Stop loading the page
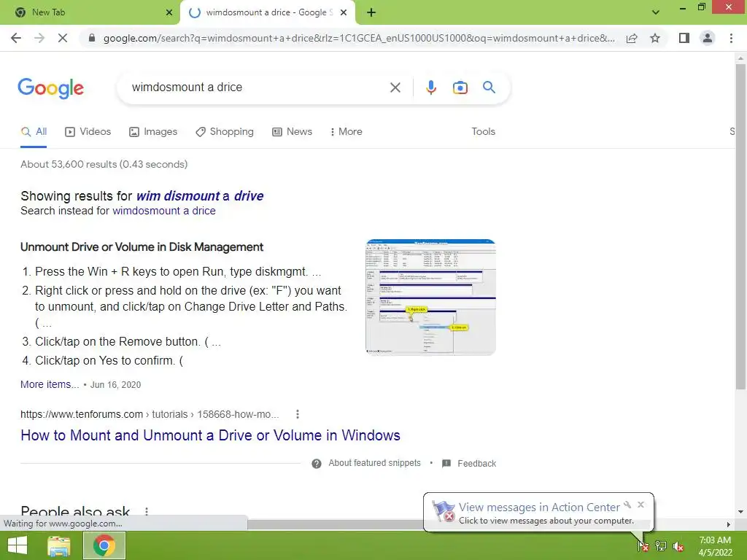 pos(63,38)
